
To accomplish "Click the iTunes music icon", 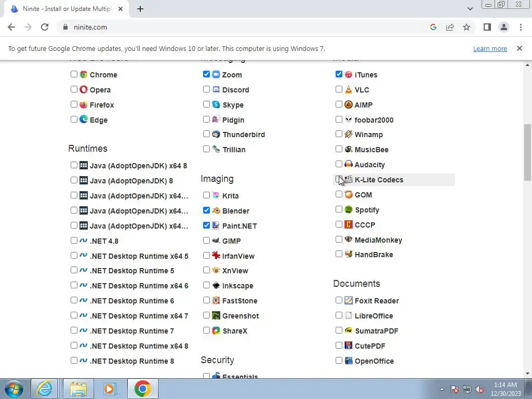I will click(x=349, y=74).
